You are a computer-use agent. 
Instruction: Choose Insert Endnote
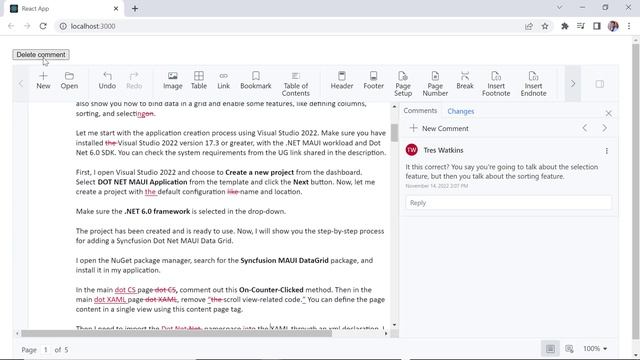(533, 84)
